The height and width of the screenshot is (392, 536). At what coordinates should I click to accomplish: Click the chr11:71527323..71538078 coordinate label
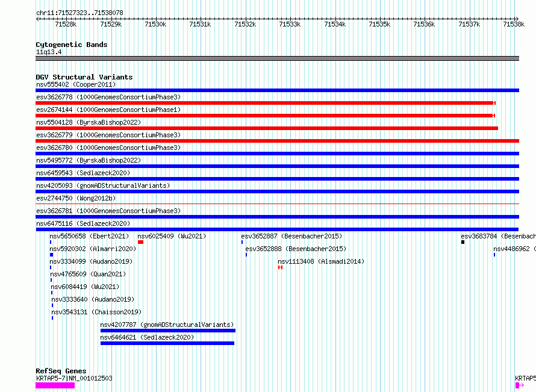tap(79, 13)
